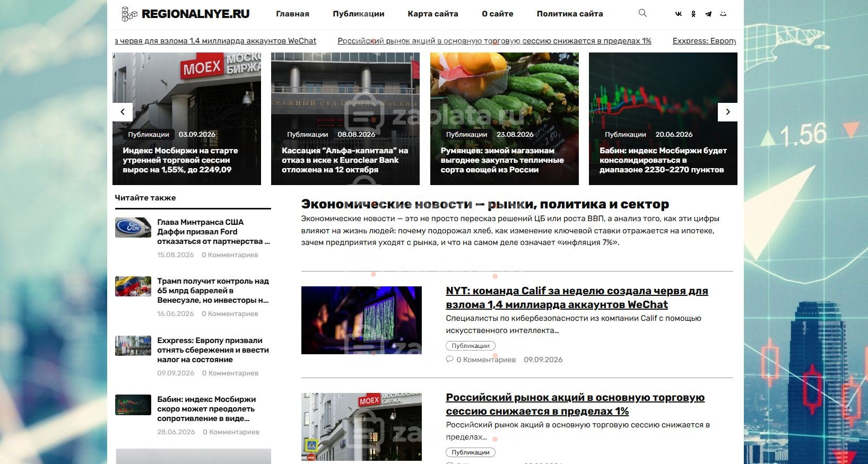Open the Публикации menu item
This screenshot has height=464, width=868.
[359, 14]
